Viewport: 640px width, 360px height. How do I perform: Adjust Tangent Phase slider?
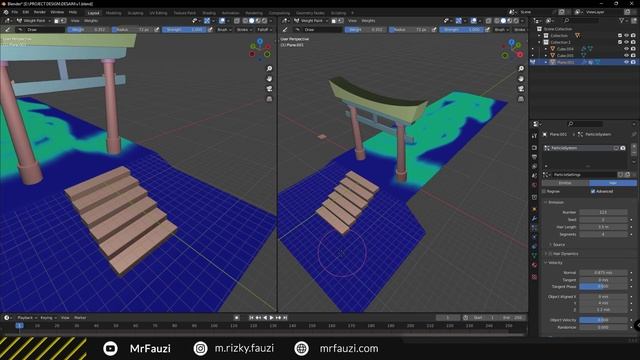(603, 287)
